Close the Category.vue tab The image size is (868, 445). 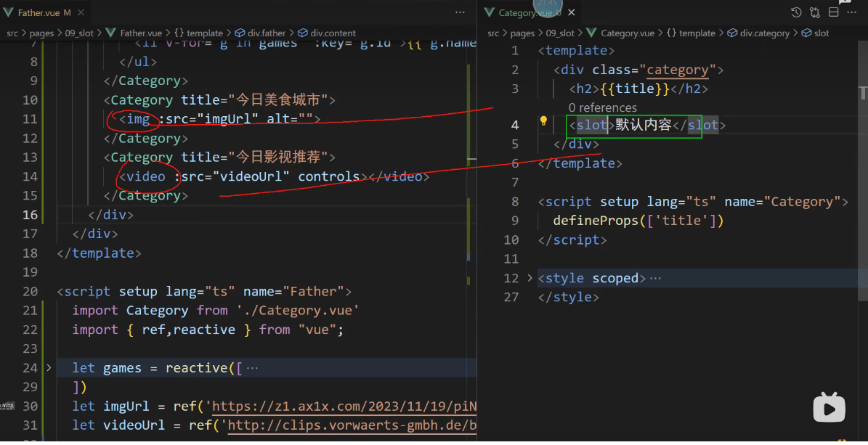[572, 12]
